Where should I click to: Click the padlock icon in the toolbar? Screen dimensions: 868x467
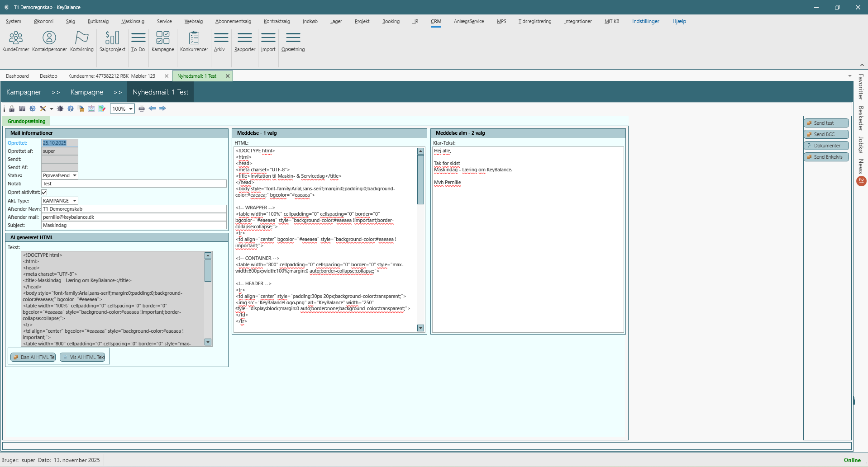click(12, 108)
